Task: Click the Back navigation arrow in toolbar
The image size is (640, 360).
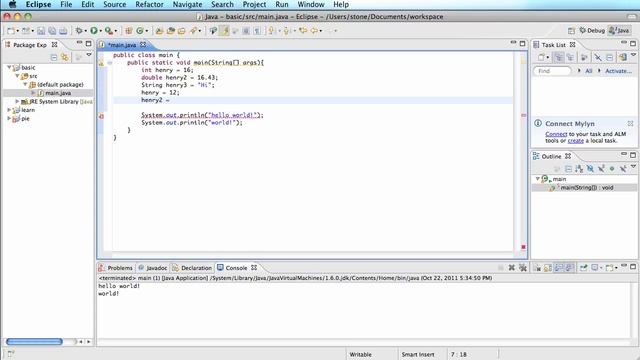Action: coord(314,31)
